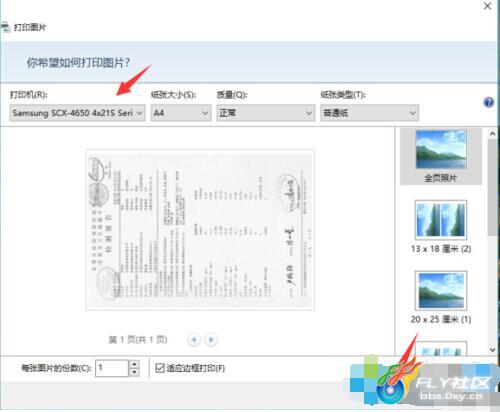The width and height of the screenshot is (500, 412).
Task: Close the print pictures dialog
Action: point(487,6)
